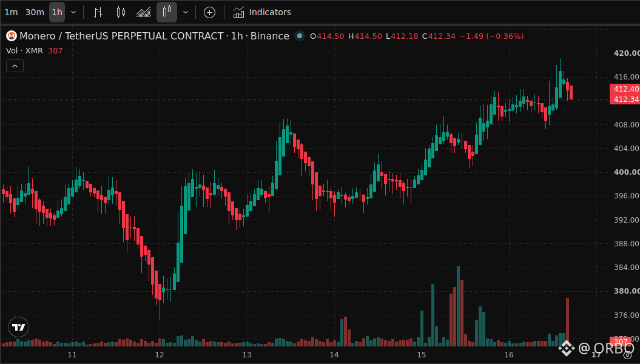Click the tallest green volume bar
This screenshot has height=364, width=640.
coord(459,306)
